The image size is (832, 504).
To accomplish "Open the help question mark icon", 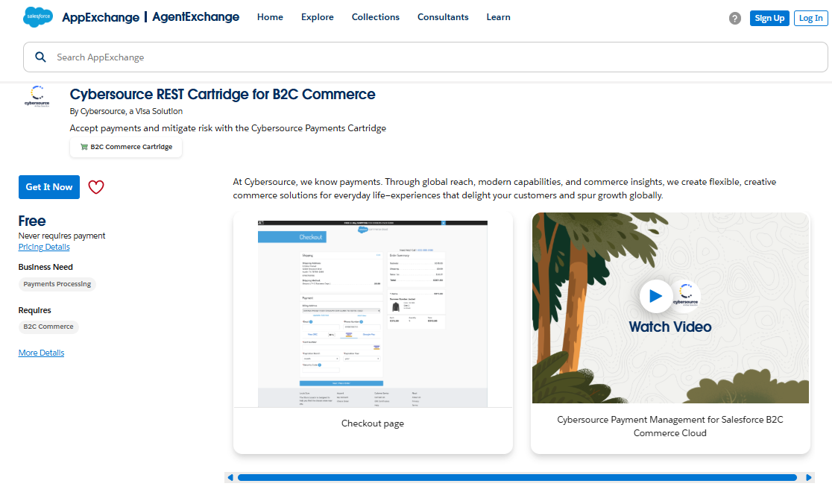I will (x=735, y=19).
